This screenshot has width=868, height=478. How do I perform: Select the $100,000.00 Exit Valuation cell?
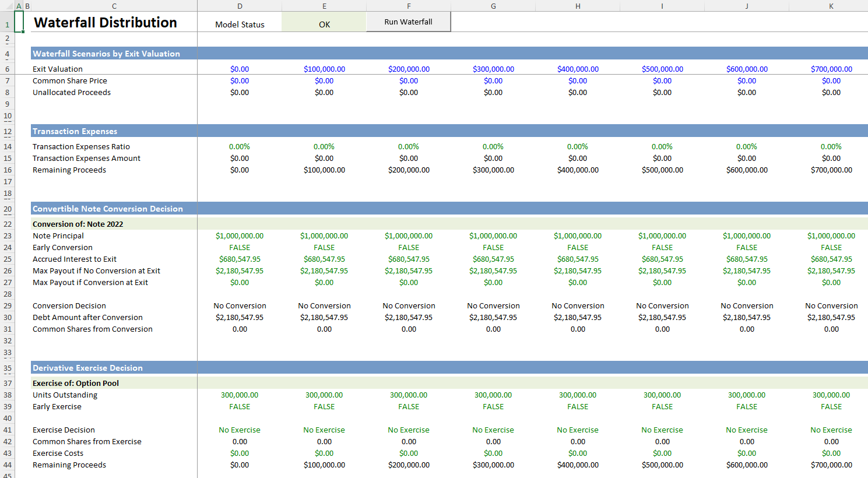click(324, 69)
